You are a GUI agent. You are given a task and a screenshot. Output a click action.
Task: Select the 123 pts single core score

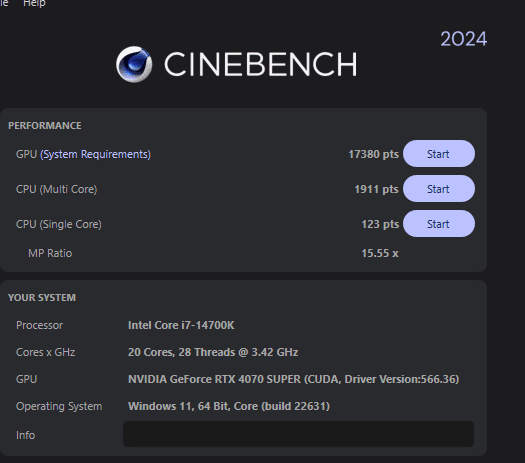(380, 224)
